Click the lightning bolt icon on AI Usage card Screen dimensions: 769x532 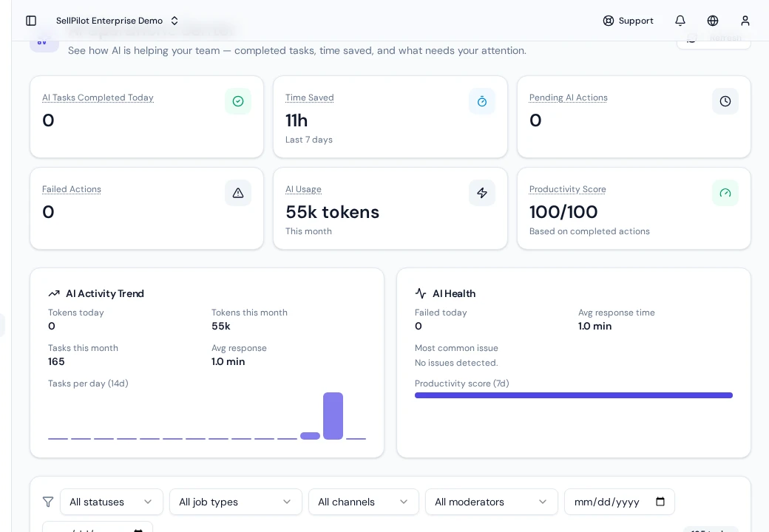click(x=482, y=193)
